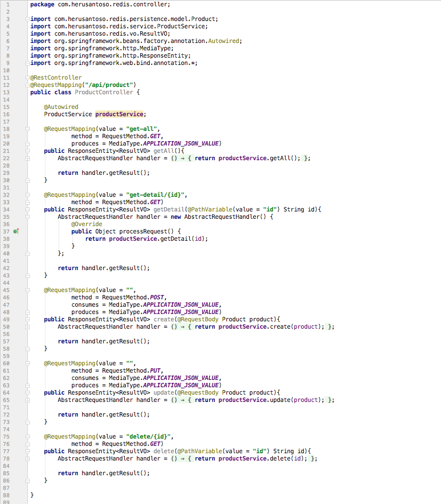Collapse the update method fold arrow at line 64
The image size is (441, 504).
click(x=28, y=392)
